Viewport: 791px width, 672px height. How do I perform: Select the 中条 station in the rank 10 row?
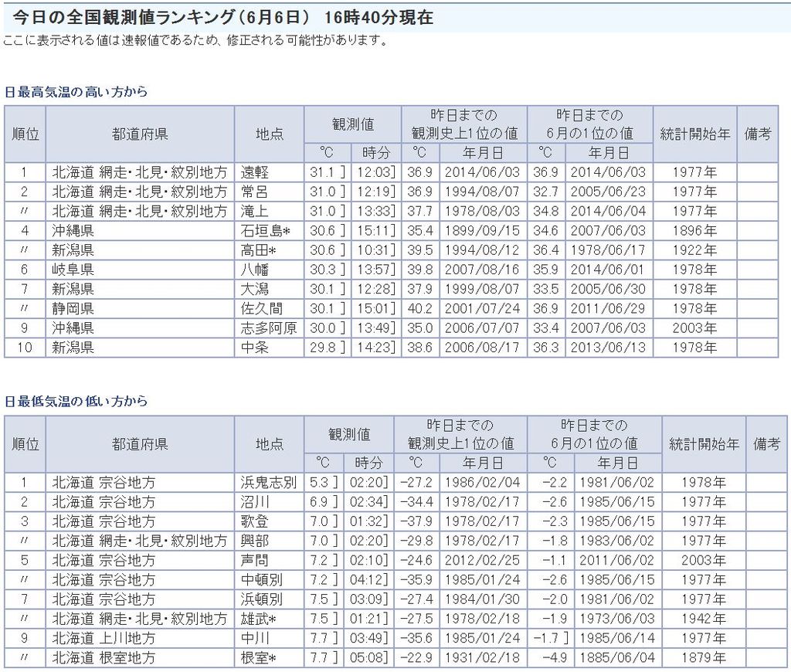tap(256, 348)
